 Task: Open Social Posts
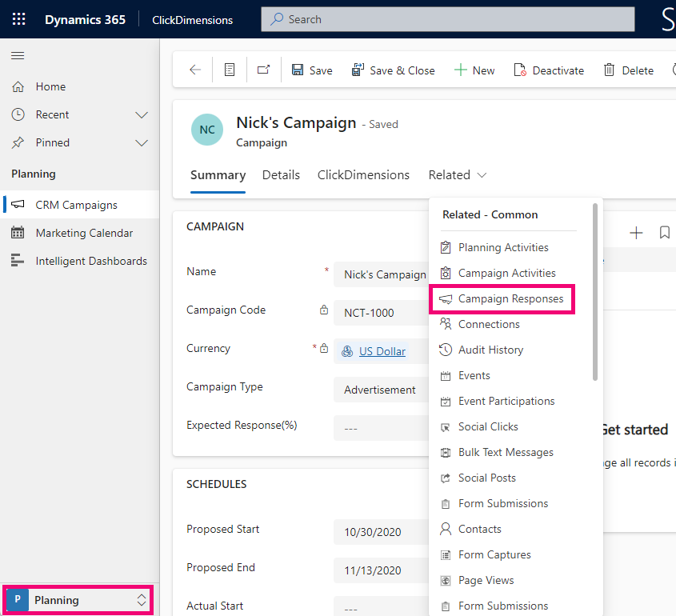click(486, 478)
